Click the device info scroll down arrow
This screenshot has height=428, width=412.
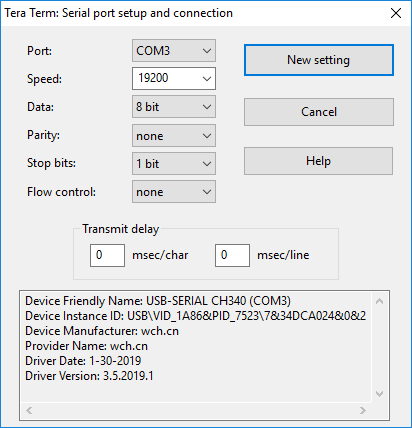coord(379,394)
